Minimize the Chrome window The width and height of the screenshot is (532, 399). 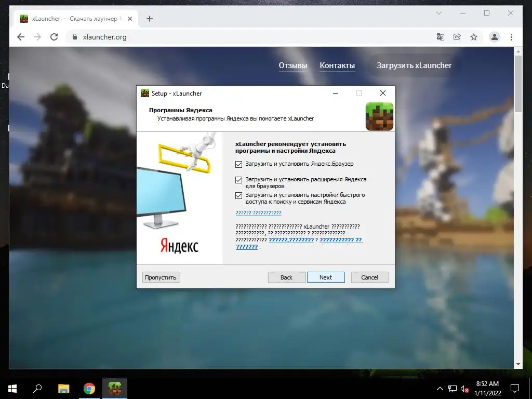pos(463,13)
